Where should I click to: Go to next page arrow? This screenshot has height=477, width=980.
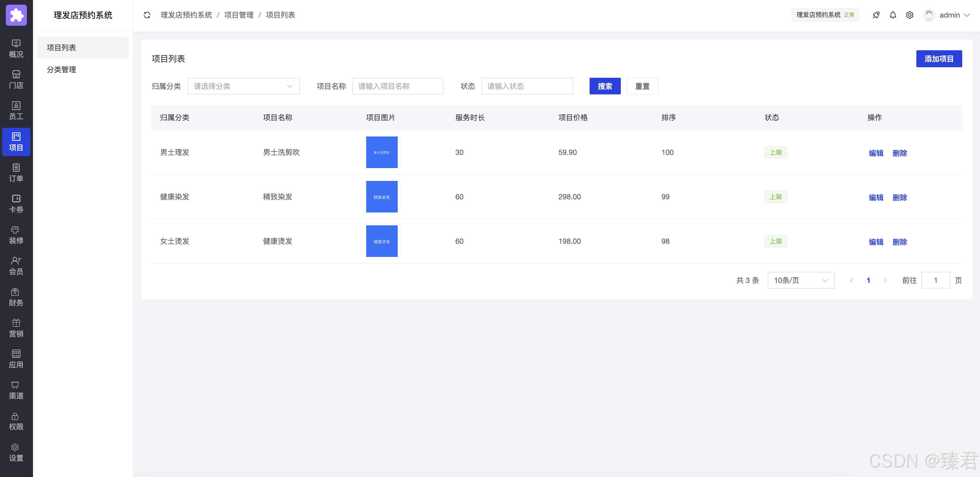(885, 280)
